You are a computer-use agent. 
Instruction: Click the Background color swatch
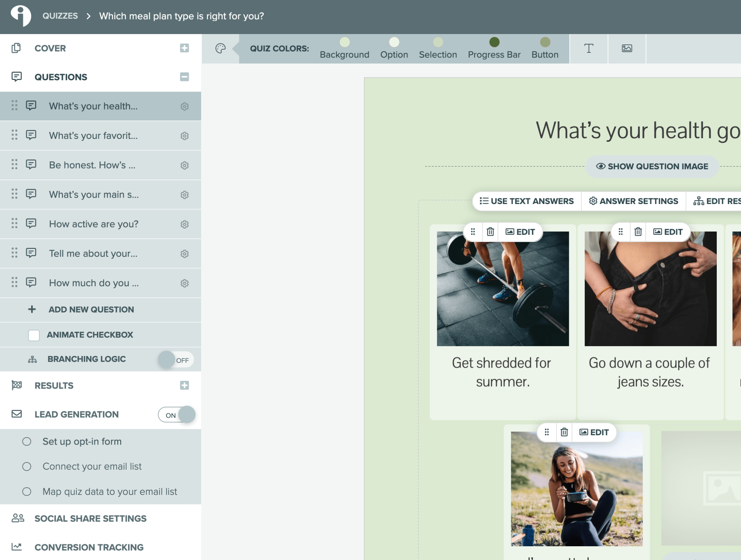point(344,42)
